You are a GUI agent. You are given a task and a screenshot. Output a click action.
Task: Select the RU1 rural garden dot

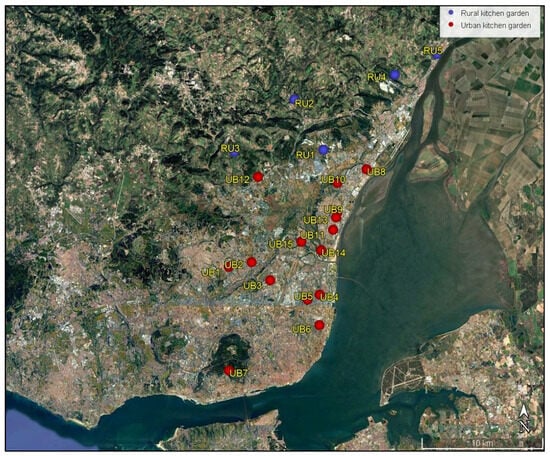(323, 150)
